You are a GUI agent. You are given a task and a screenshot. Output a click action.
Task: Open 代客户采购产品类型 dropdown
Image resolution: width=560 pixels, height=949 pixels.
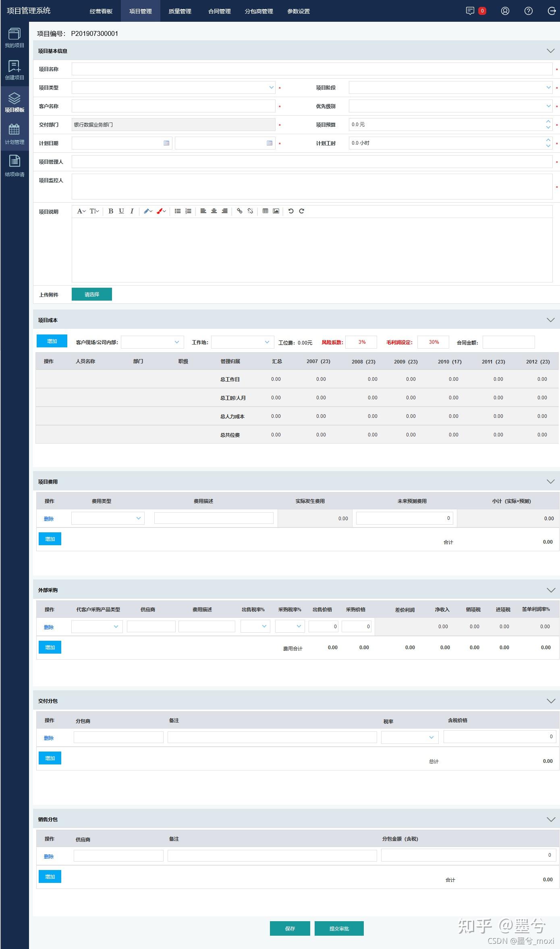coord(97,627)
